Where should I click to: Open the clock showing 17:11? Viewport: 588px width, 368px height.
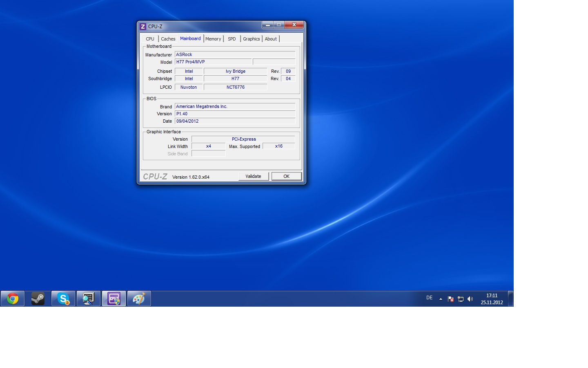pos(492,299)
